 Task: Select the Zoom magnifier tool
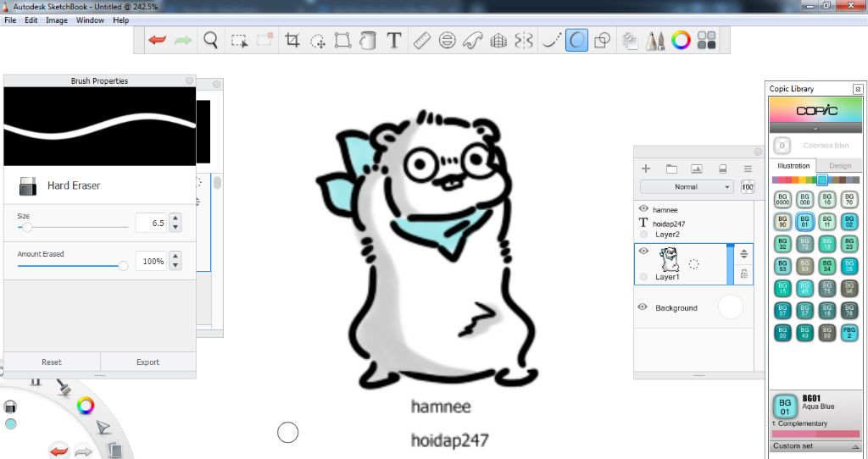(x=210, y=40)
